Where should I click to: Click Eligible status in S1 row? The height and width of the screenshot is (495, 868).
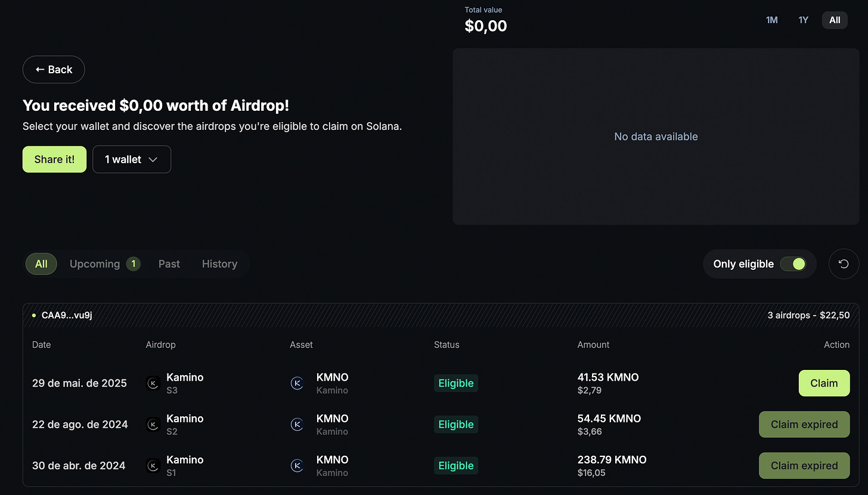(x=456, y=465)
